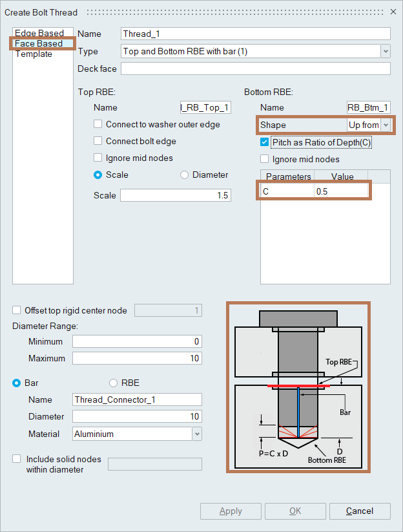
Task: Select Face Based in the list
Action: 39,43
